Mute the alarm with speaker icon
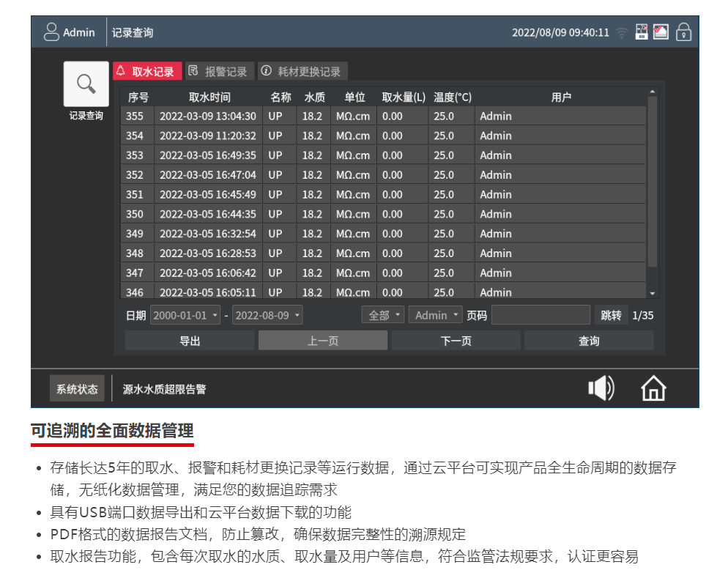 tap(601, 388)
